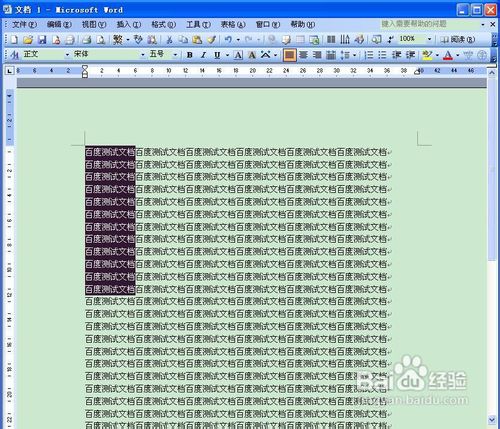Screen dimensions: 500x429
Task: Open the Styles and Formatting pane
Action: 14,55
